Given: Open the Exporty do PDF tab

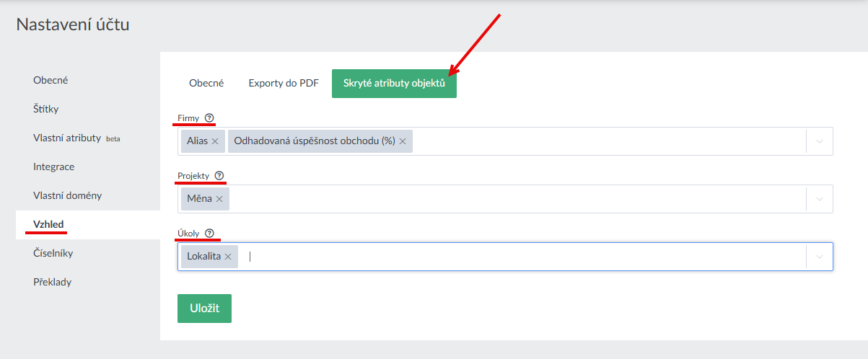Looking at the screenshot, I should [x=284, y=84].
